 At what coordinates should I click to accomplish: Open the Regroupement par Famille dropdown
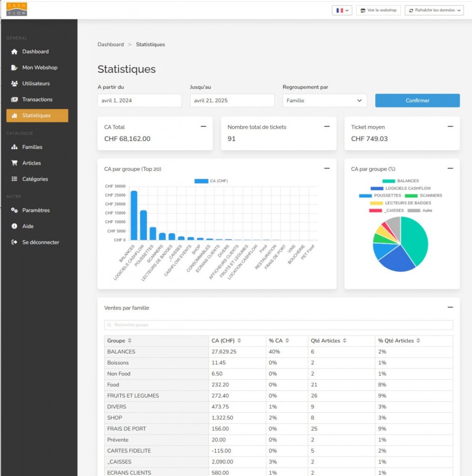click(x=324, y=100)
